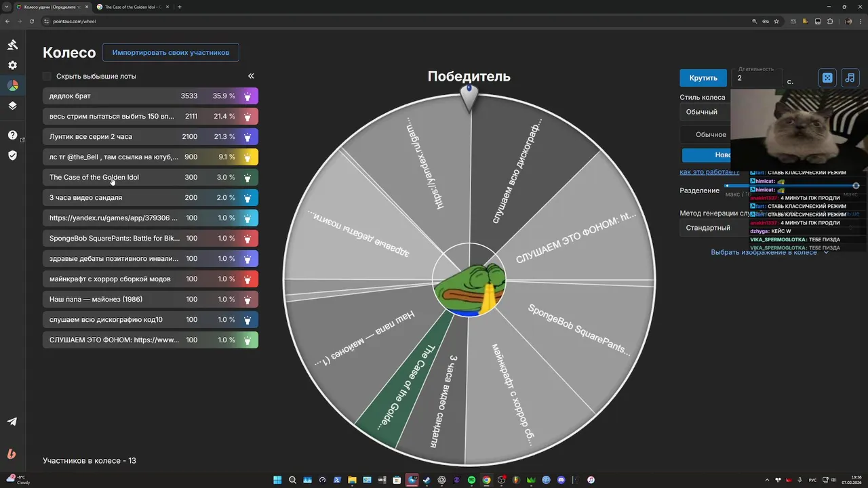Screen dimensions: 868x488
Task: Click the taskbar clock showing 19:38
Action: [x=851, y=480]
